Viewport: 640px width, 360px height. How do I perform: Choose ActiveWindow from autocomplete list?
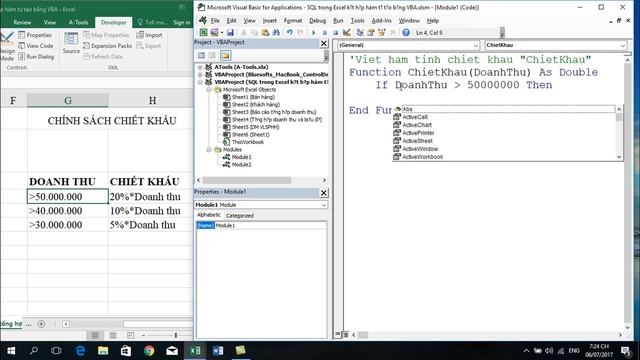(x=420, y=149)
